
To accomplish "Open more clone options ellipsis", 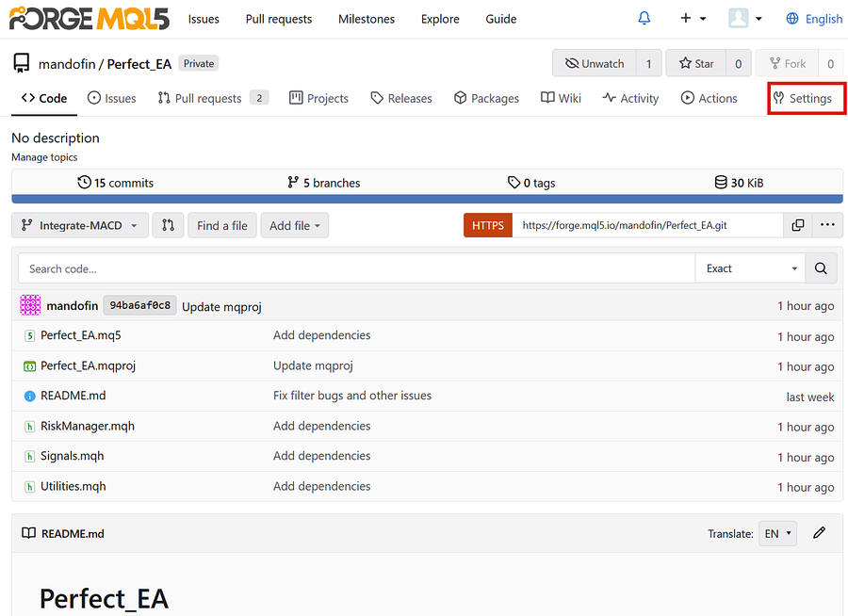I will coord(827,225).
